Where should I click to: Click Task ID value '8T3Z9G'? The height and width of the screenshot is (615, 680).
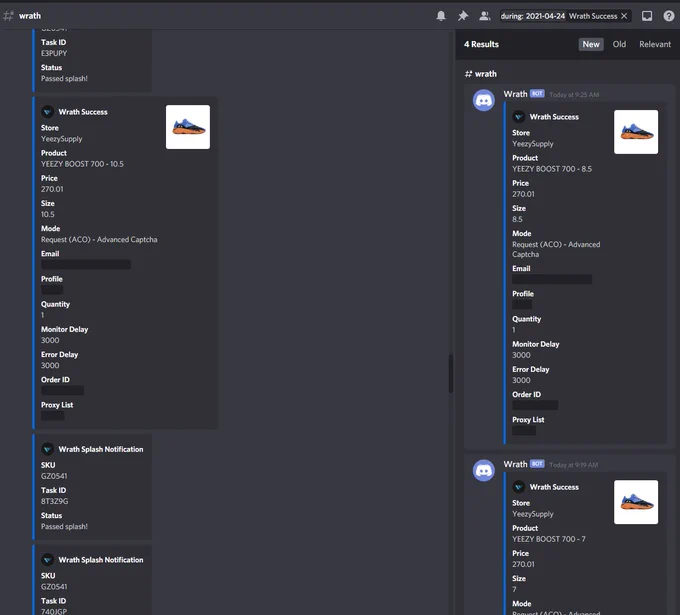(x=54, y=501)
